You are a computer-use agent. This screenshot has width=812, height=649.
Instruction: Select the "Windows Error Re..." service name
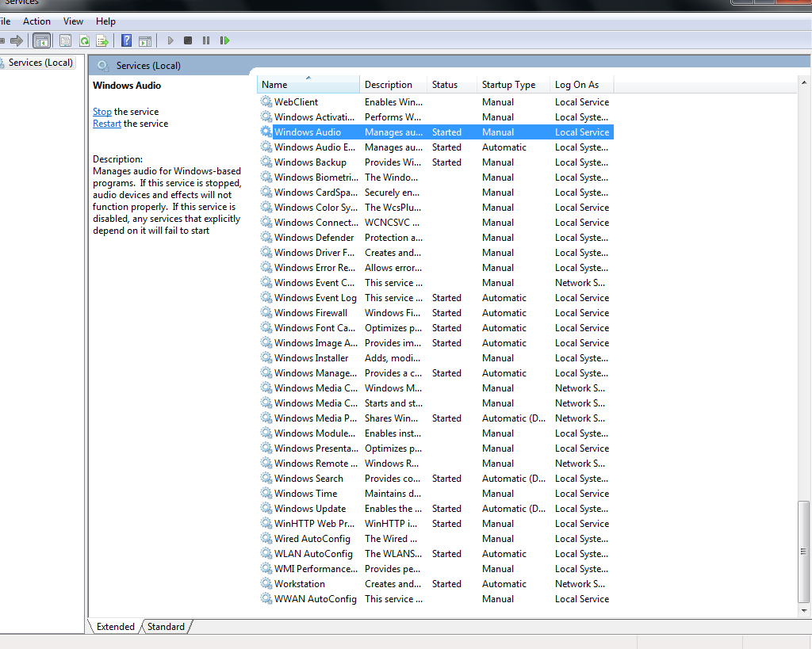315,267
